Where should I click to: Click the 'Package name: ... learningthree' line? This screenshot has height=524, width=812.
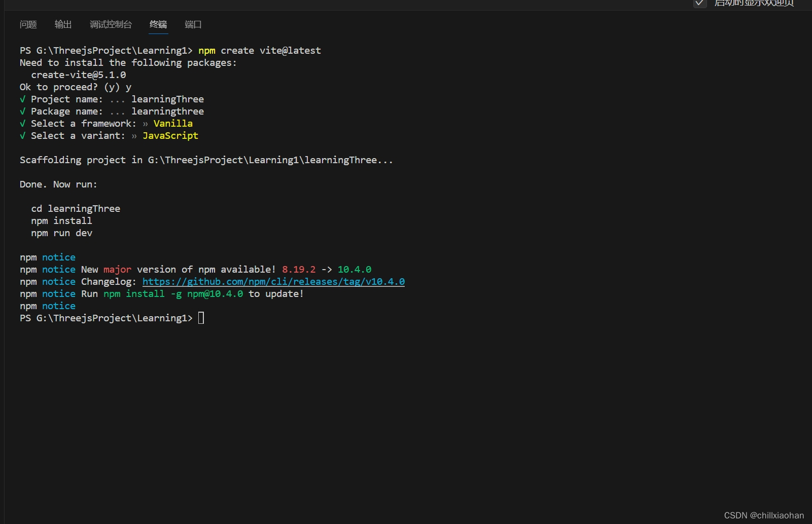pos(112,111)
